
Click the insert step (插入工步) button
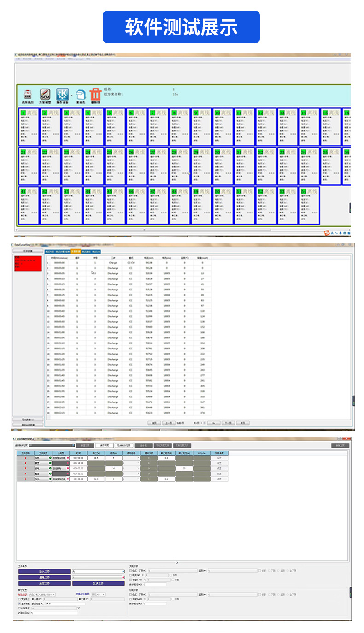[45, 571]
